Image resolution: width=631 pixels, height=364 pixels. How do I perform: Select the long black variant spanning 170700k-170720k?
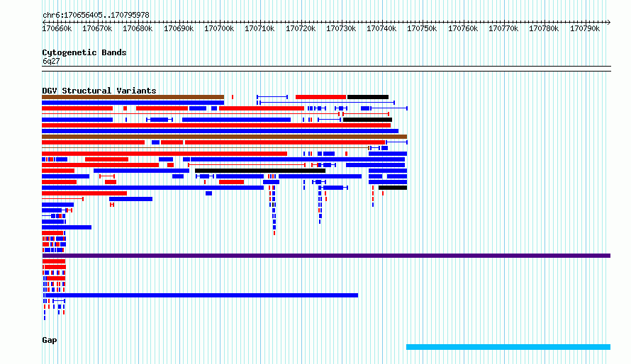[x=260, y=171]
